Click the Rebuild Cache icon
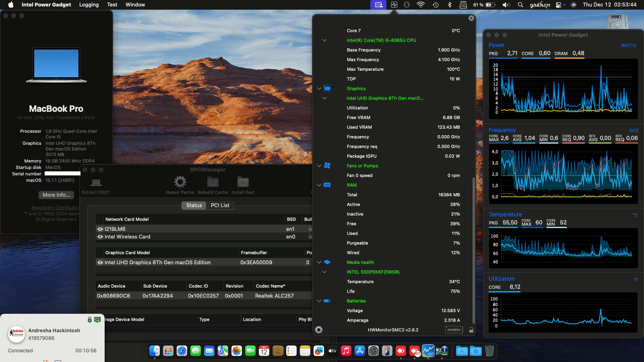This screenshot has height=362, width=644. pos(213,182)
